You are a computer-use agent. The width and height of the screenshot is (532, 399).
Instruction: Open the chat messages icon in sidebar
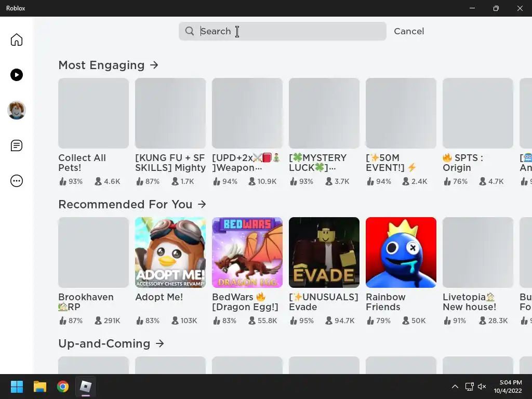(16, 145)
